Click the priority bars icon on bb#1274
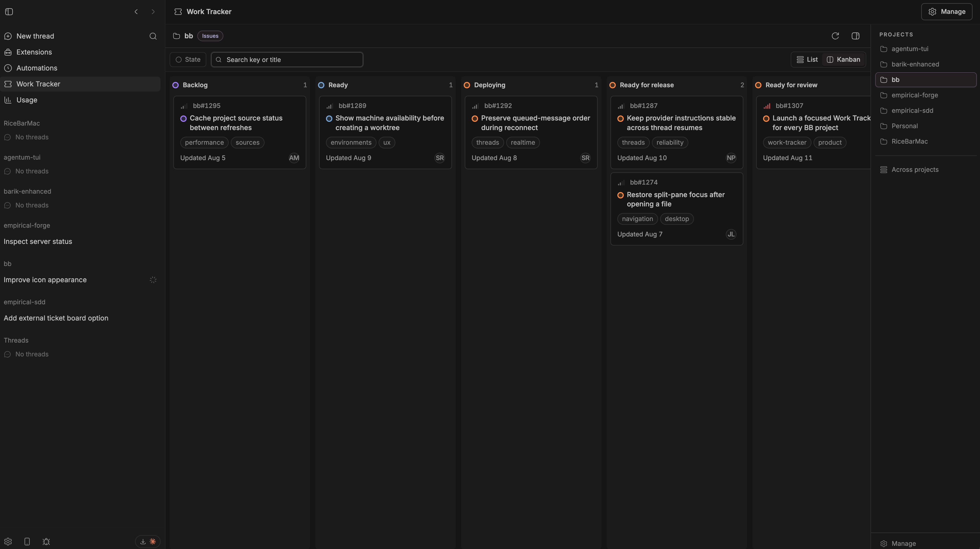Viewport: 980px width, 549px height. (621, 182)
